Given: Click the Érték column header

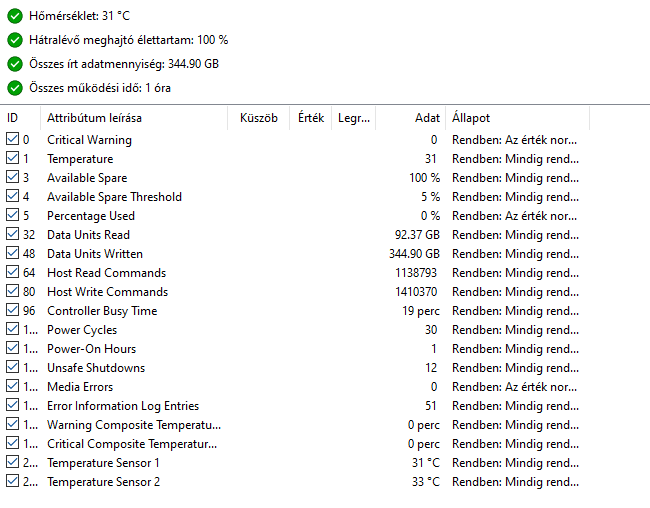Looking at the screenshot, I should click(311, 118).
